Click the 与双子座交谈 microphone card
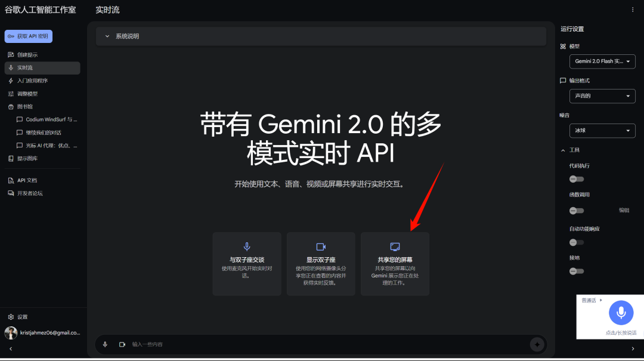 [247, 264]
